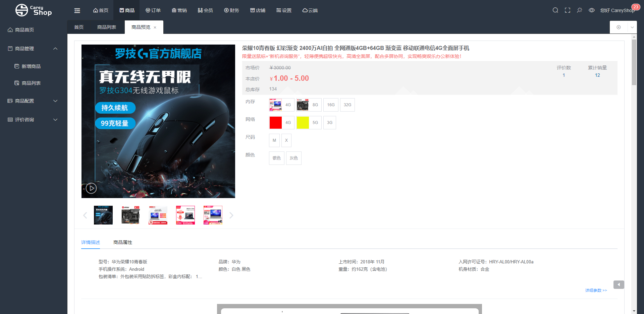Select red 4G network option
The width and height of the screenshot is (644, 314).
point(282,123)
